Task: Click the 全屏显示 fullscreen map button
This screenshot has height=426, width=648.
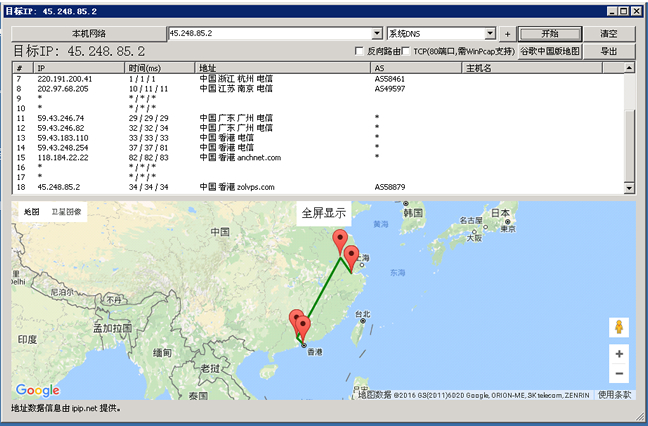Action: (324, 213)
